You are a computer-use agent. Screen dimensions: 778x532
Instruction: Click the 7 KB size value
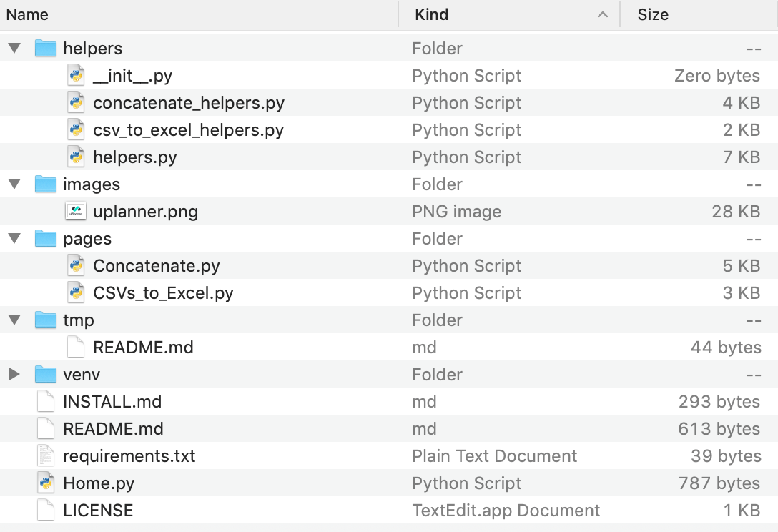click(742, 157)
